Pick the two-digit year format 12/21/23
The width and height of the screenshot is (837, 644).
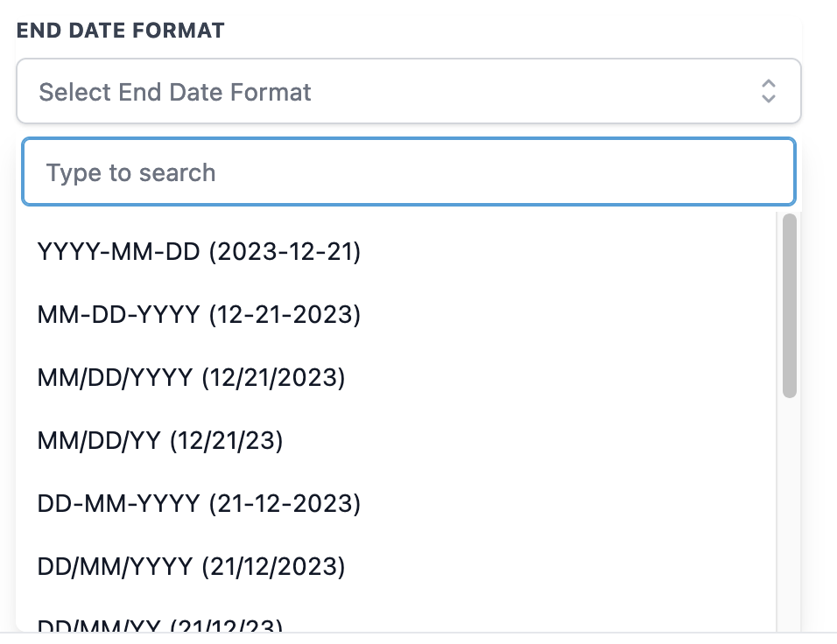coord(396,440)
